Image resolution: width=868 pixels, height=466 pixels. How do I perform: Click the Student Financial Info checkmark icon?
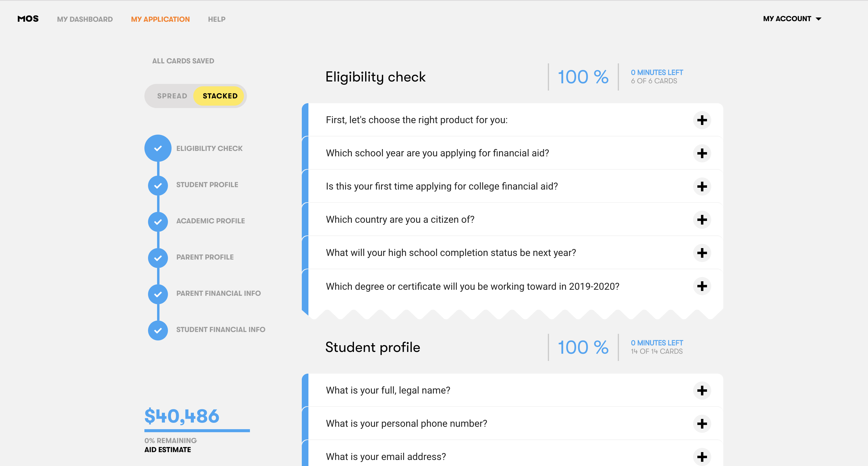[158, 330]
